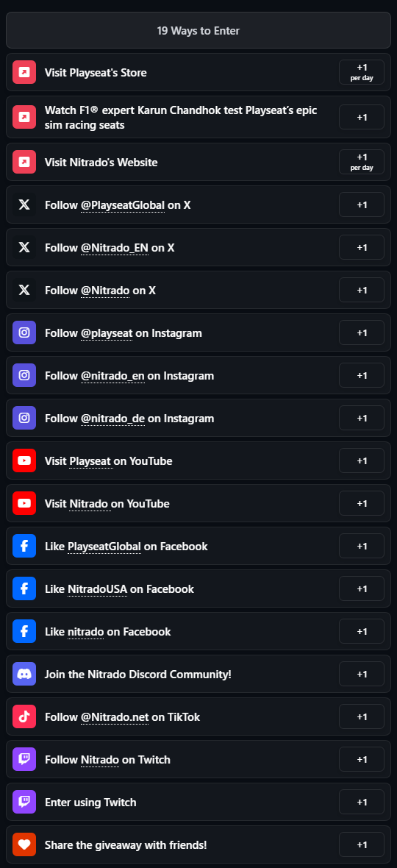Click the TikTok icon for @Nitrado.net
397x868 pixels.
click(24, 716)
